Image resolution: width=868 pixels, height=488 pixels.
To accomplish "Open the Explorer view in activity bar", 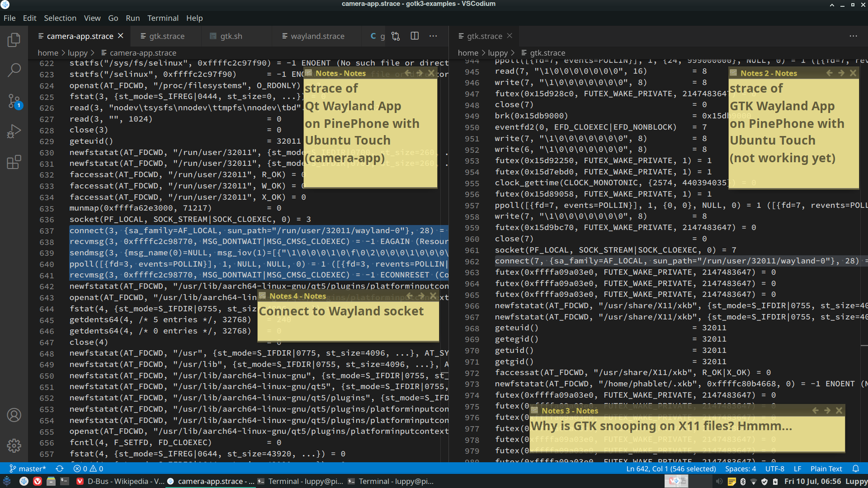I will (x=14, y=40).
